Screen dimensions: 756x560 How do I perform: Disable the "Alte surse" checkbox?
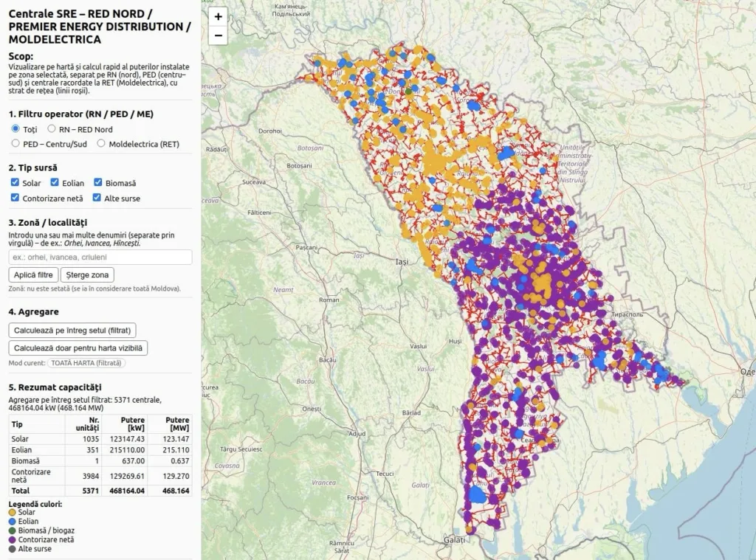[97, 198]
